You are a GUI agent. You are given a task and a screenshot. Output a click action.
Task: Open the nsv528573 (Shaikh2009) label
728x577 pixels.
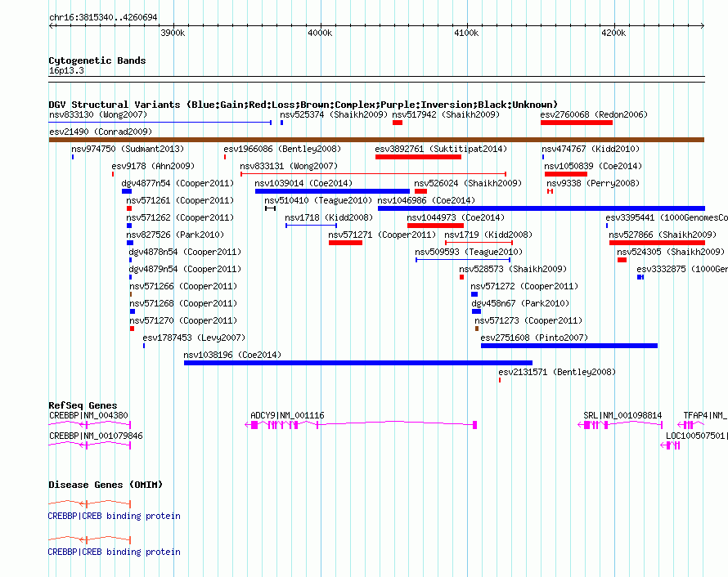click(x=513, y=269)
